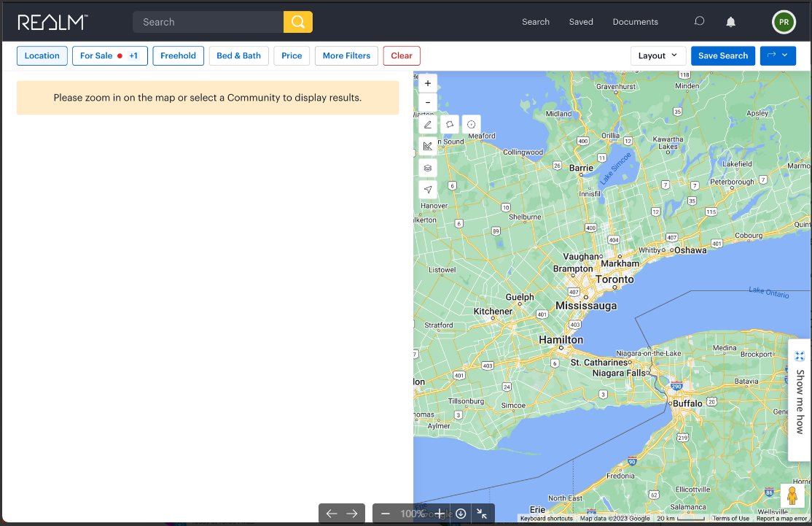
Task: Select the radius circle draw tool
Action: coord(471,125)
